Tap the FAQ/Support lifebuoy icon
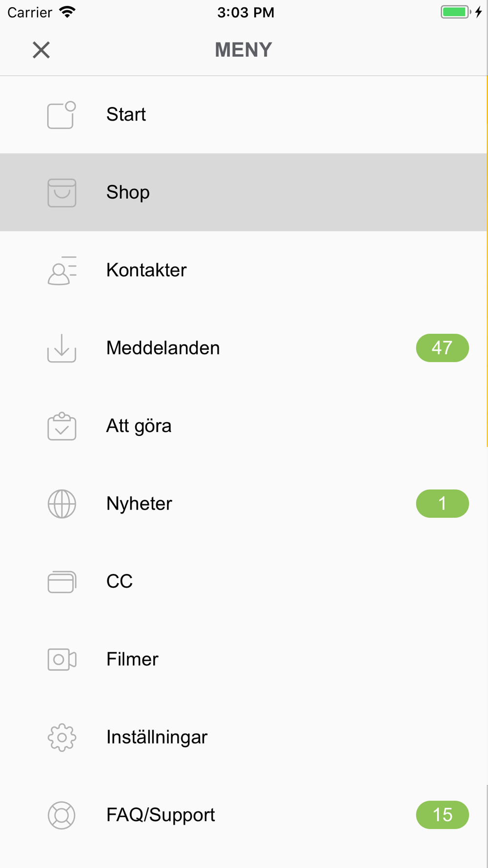The image size is (488, 868). (x=61, y=815)
